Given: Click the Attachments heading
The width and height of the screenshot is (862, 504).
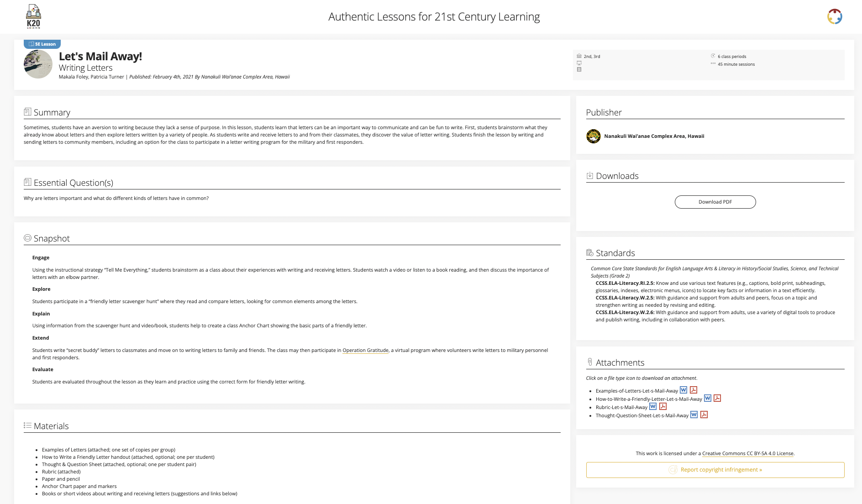Looking at the screenshot, I should point(620,362).
